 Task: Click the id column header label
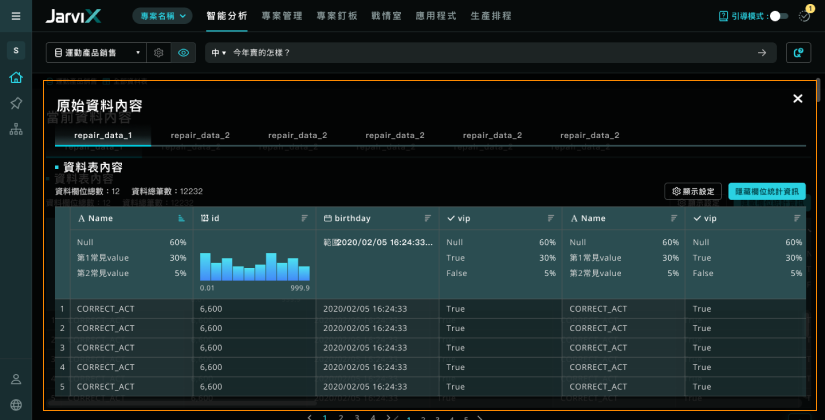point(215,218)
